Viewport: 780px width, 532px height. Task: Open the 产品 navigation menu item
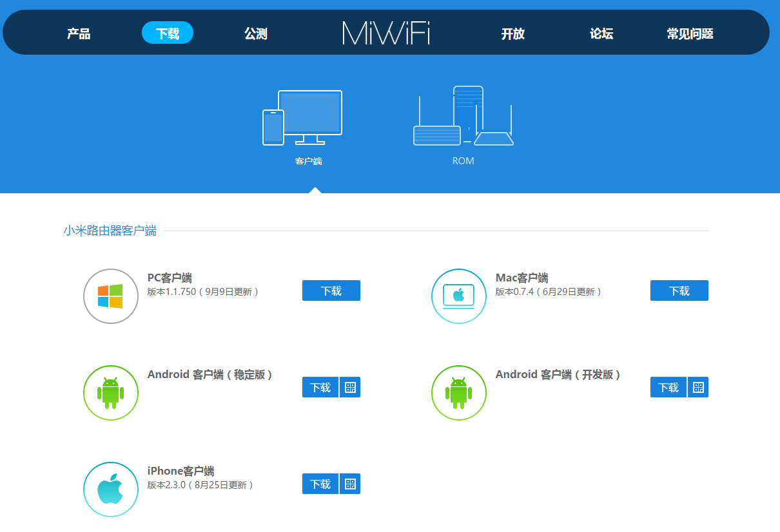pyautogui.click(x=78, y=33)
